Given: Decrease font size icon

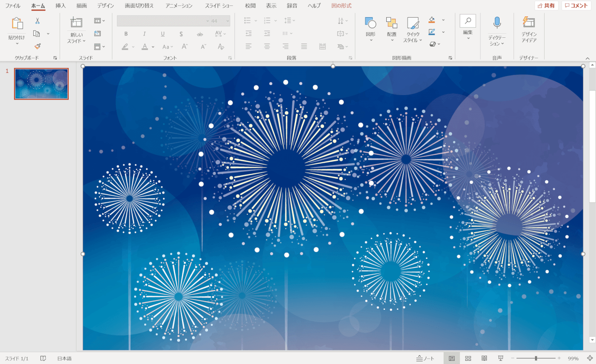Looking at the screenshot, I should pos(203,46).
